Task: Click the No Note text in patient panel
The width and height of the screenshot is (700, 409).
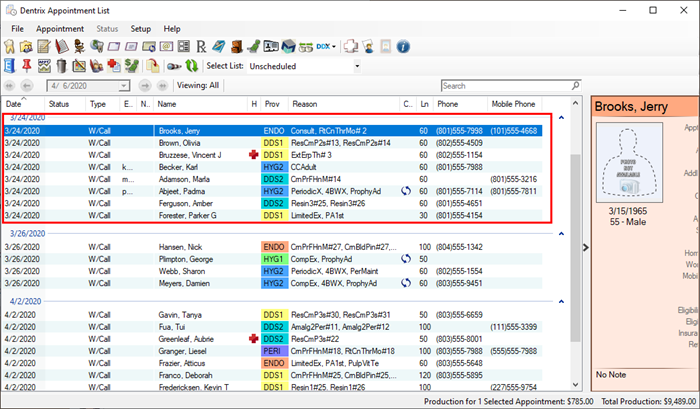Action: tap(611, 375)
